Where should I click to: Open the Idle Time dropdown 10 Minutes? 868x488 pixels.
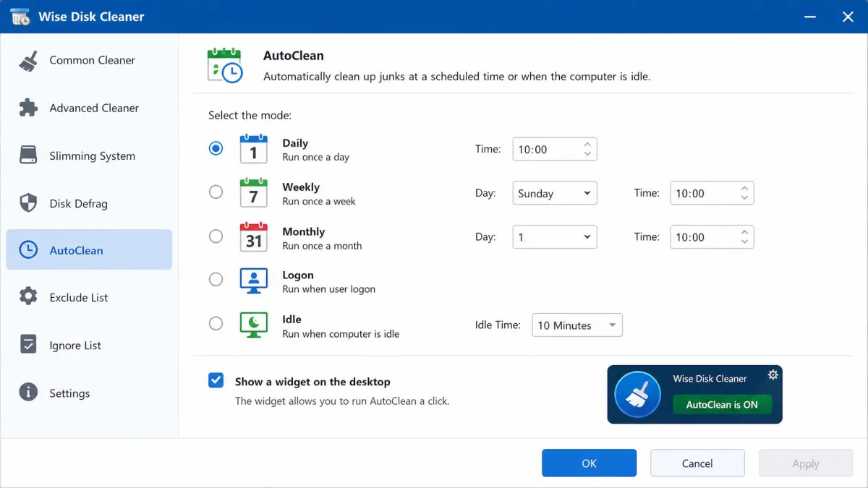[x=577, y=325]
